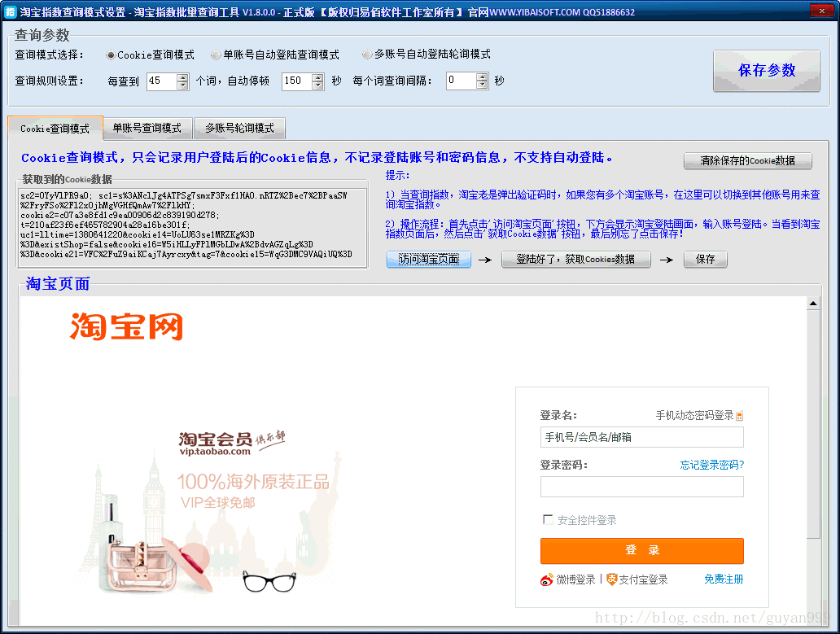840x634 pixels.
Task: Click inside the Cookie data text box
Action: coord(193,228)
